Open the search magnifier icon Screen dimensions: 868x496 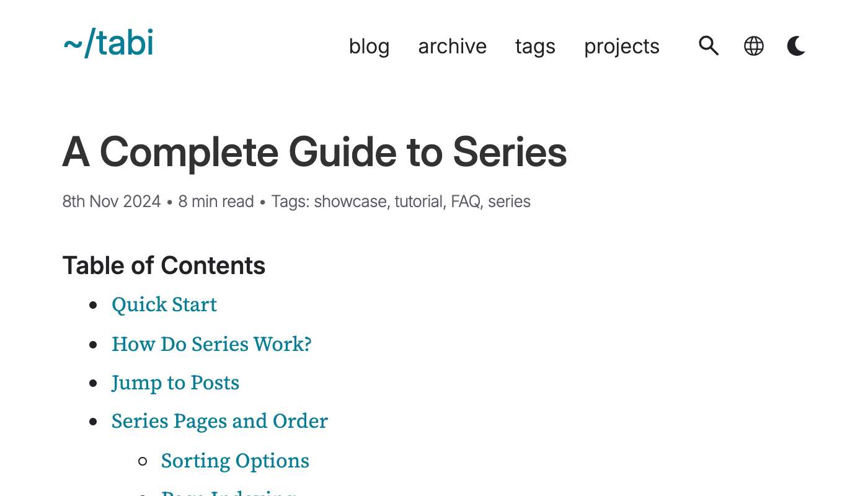click(x=709, y=46)
